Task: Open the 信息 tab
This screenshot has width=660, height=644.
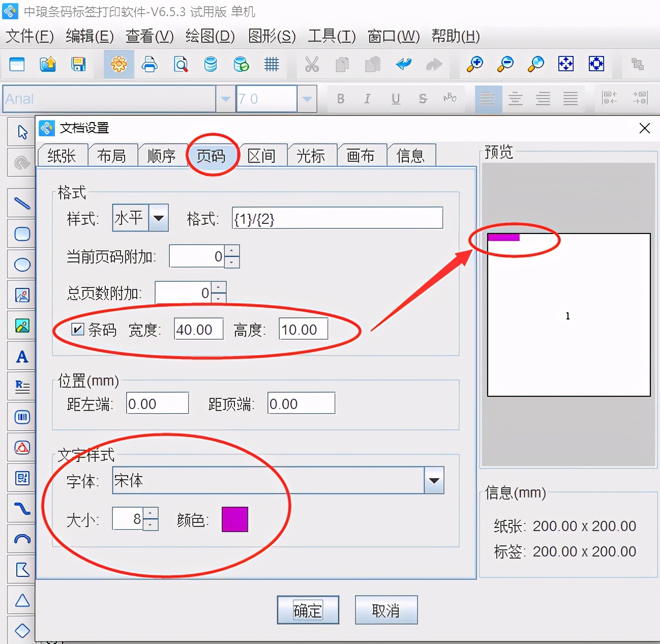Action: pos(411,156)
